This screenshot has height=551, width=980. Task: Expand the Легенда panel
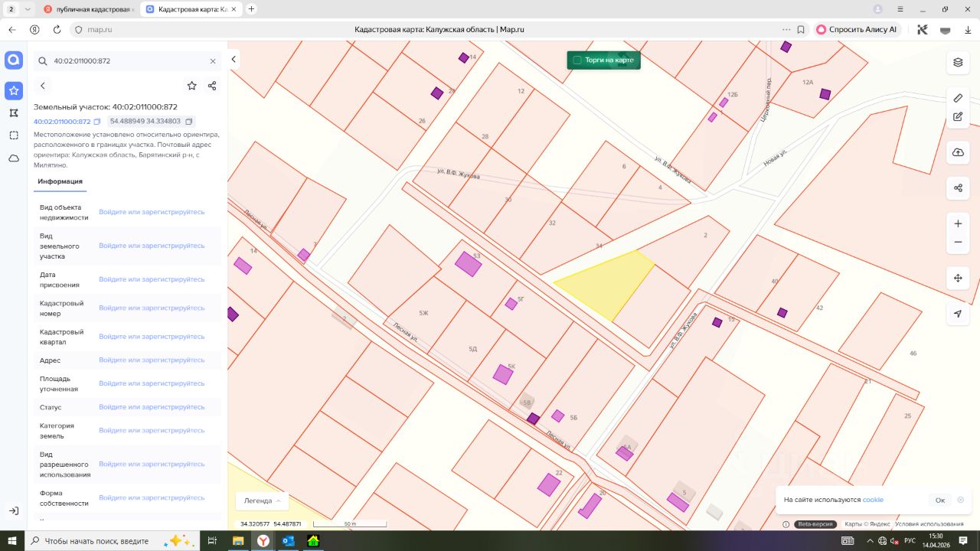(x=262, y=500)
